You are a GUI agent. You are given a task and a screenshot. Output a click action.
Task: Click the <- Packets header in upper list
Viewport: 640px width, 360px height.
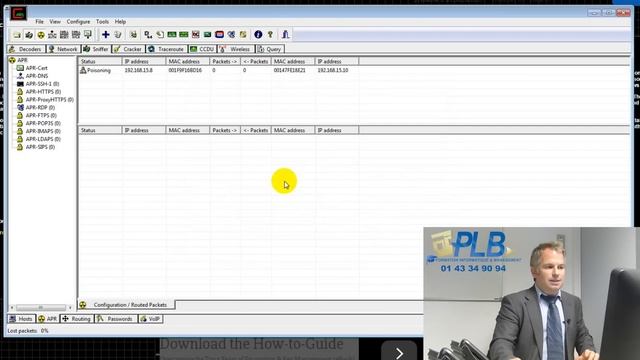click(256, 61)
